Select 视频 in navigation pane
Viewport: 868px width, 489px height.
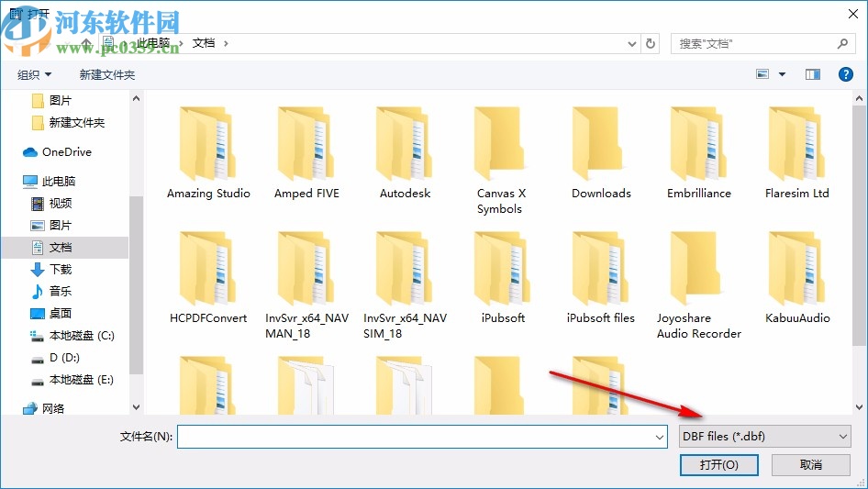coord(51,204)
